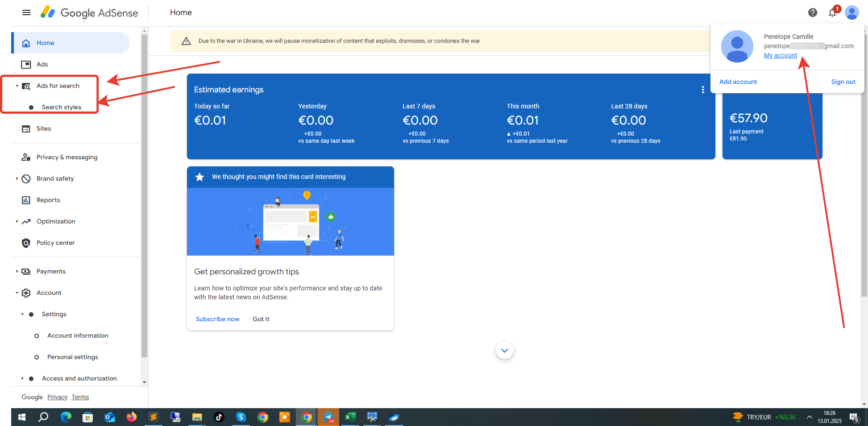The height and width of the screenshot is (426, 868).
Task: Click the Policy center shield icon
Action: [26, 243]
